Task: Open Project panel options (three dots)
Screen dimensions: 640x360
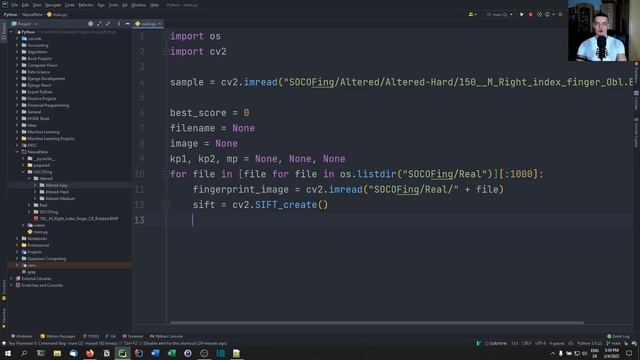Action: coord(119,24)
